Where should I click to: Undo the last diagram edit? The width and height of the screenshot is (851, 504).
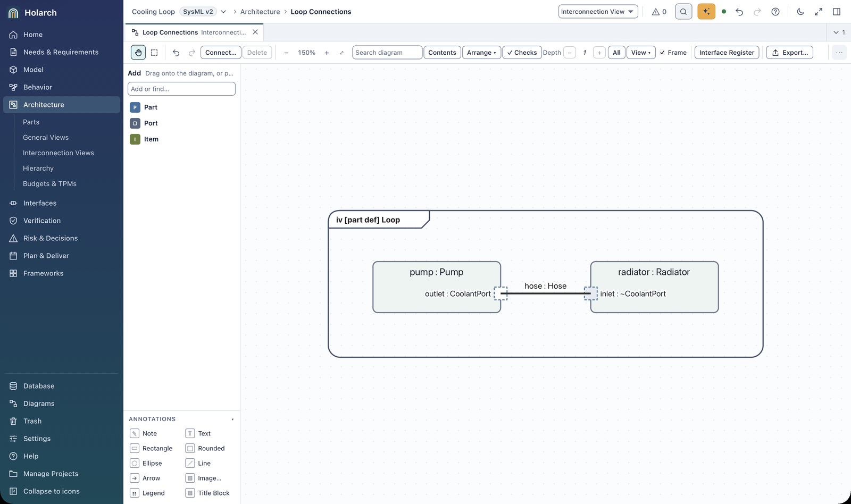(176, 53)
